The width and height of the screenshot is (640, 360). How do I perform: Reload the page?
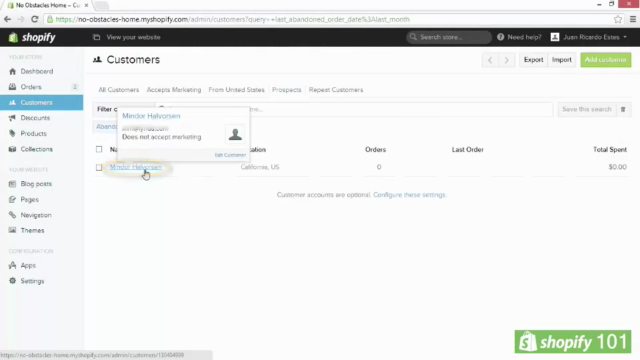pos(35,19)
